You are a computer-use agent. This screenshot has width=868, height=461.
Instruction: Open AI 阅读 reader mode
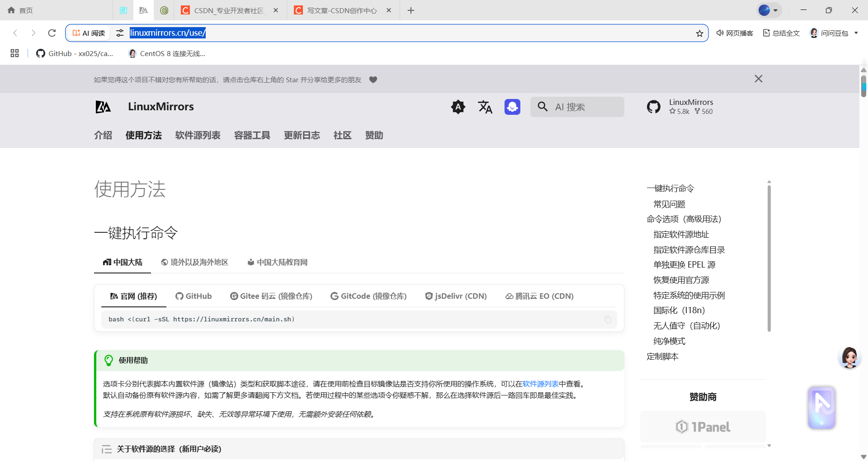(x=89, y=33)
